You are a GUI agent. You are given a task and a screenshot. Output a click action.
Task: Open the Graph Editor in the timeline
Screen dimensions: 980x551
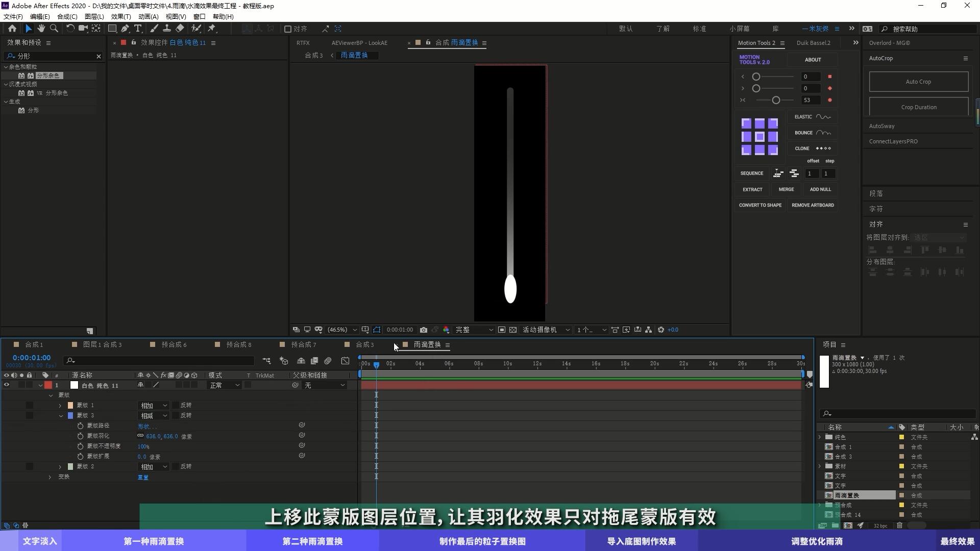(346, 361)
